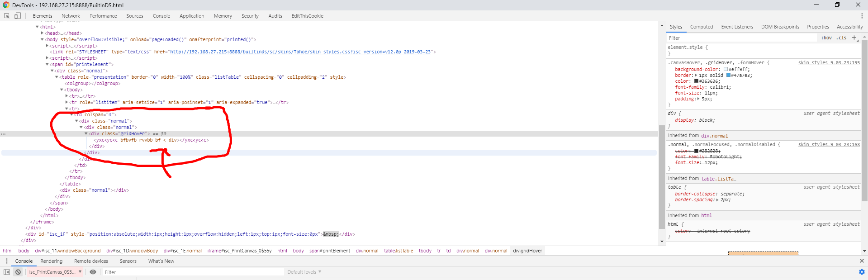Switch to the Performance tab

[x=103, y=16]
